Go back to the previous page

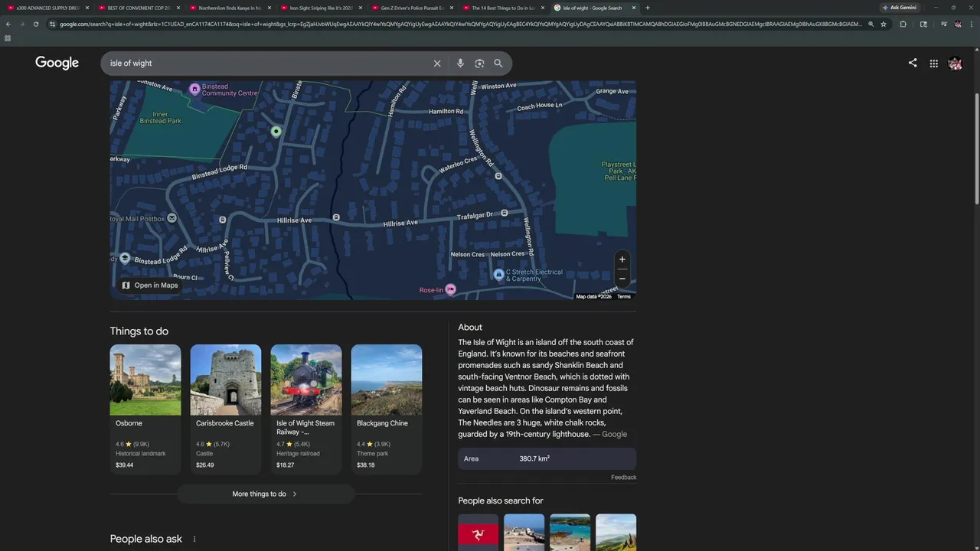[x=8, y=24]
